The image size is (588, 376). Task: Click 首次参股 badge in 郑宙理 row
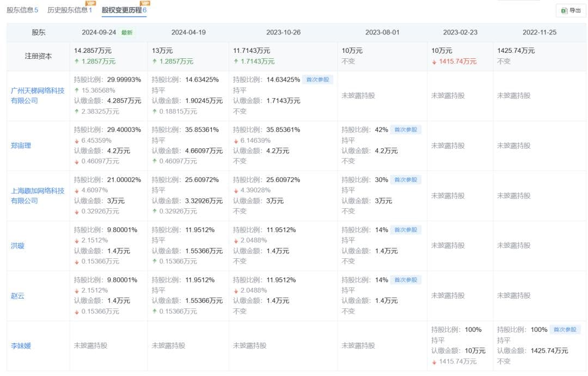tap(406, 130)
